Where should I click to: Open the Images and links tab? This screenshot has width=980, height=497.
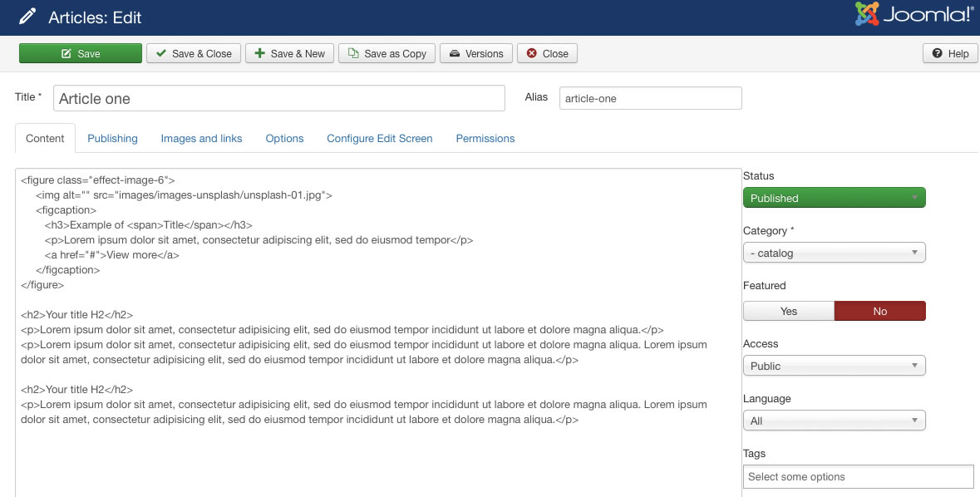pyautogui.click(x=201, y=138)
